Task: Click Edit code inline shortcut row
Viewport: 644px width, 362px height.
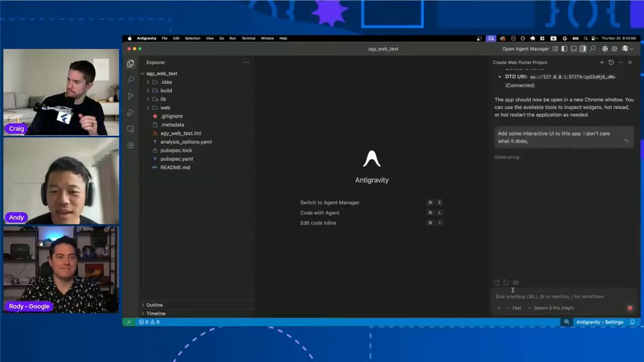Action: (x=371, y=223)
